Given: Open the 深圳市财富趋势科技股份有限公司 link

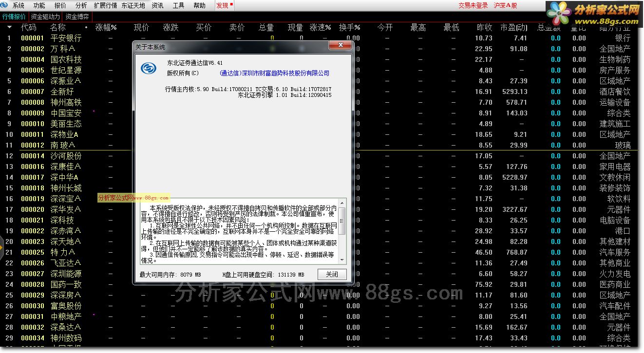Looking at the screenshot, I should 274,73.
